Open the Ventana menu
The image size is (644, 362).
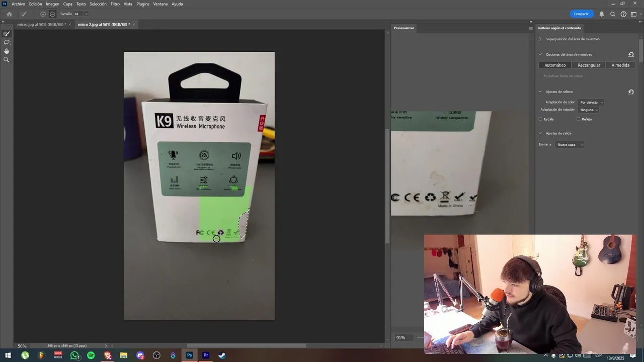(x=160, y=4)
